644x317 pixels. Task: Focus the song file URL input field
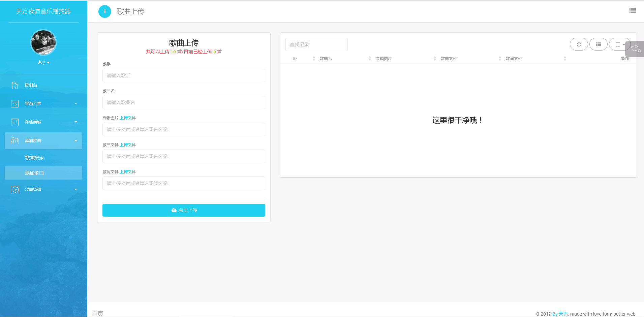(x=184, y=156)
